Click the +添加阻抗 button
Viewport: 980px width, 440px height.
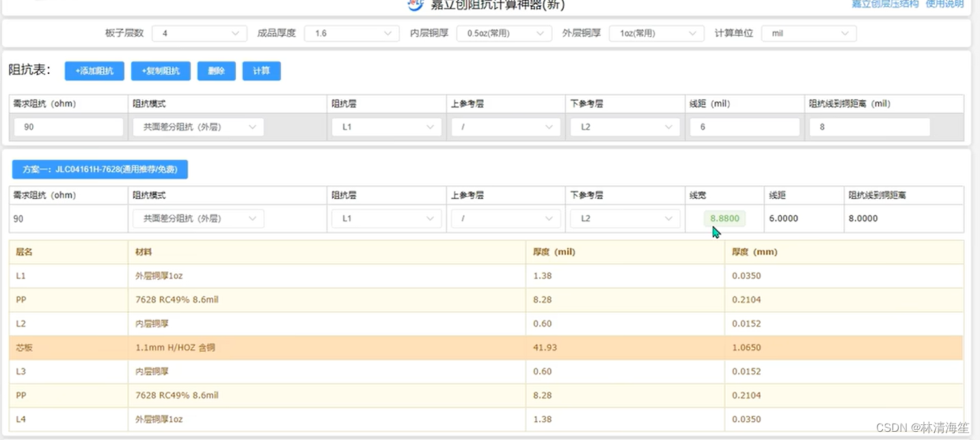[94, 71]
